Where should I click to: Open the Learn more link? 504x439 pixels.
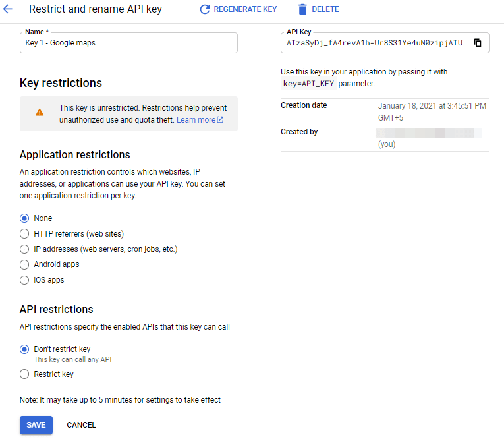pyautogui.click(x=196, y=120)
